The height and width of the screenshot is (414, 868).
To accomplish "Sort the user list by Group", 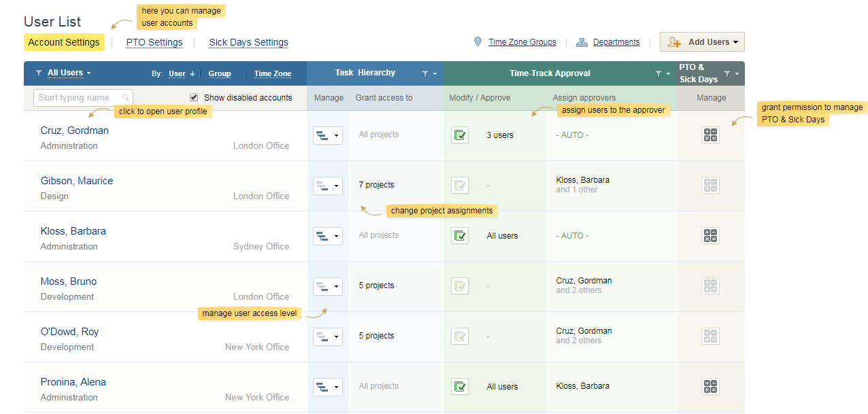I will click(220, 74).
